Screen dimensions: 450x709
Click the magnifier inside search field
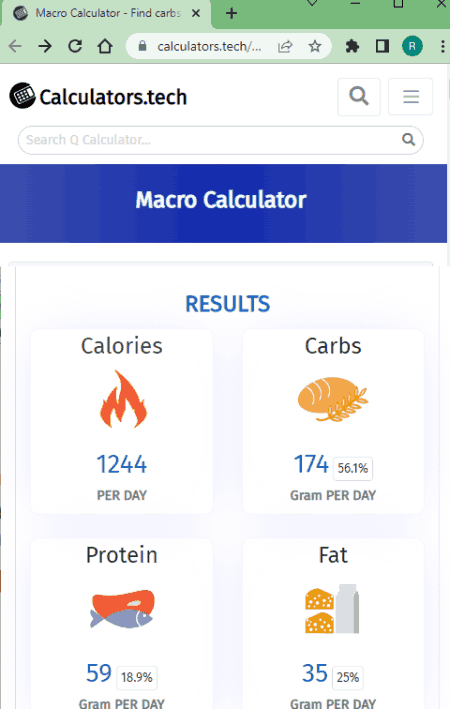[x=408, y=140]
